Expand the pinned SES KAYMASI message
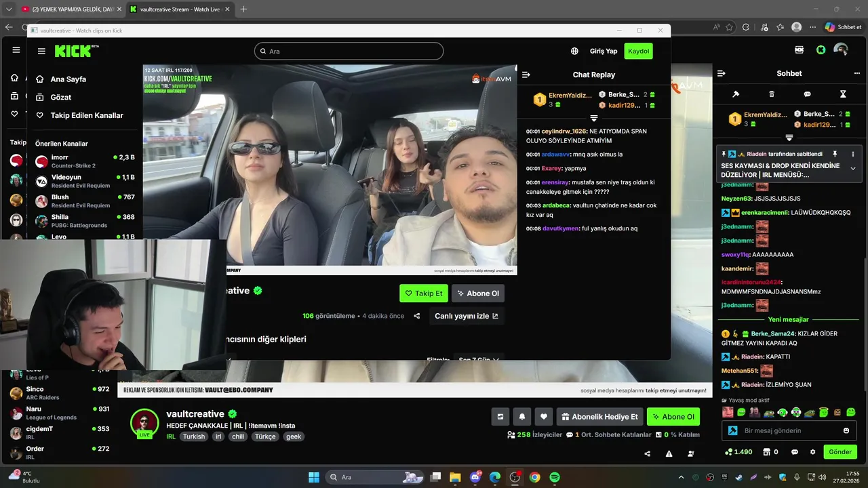This screenshot has width=868, height=488. [x=853, y=169]
